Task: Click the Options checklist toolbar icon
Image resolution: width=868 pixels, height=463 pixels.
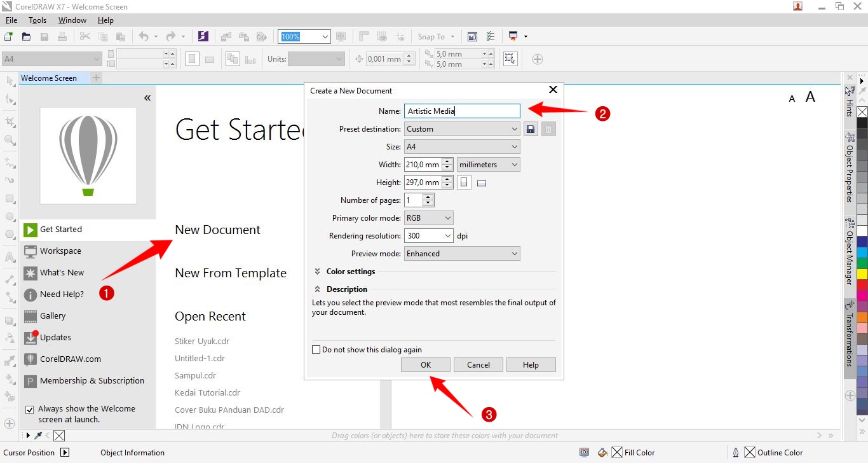Action: [490, 36]
